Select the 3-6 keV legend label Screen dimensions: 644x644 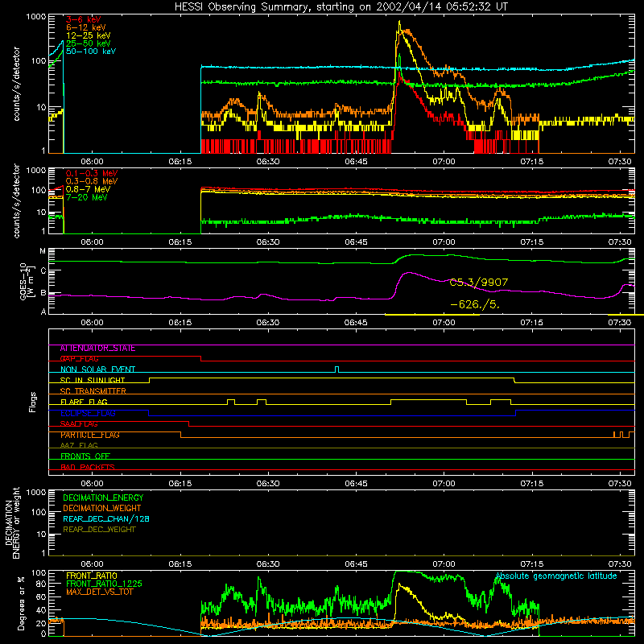tap(83, 19)
